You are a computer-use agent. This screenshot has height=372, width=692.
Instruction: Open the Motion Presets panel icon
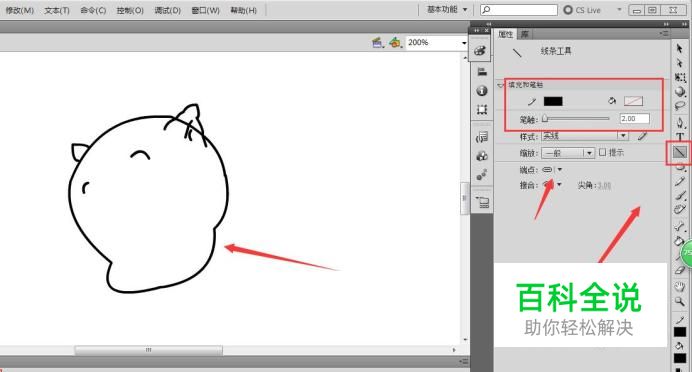point(481,175)
